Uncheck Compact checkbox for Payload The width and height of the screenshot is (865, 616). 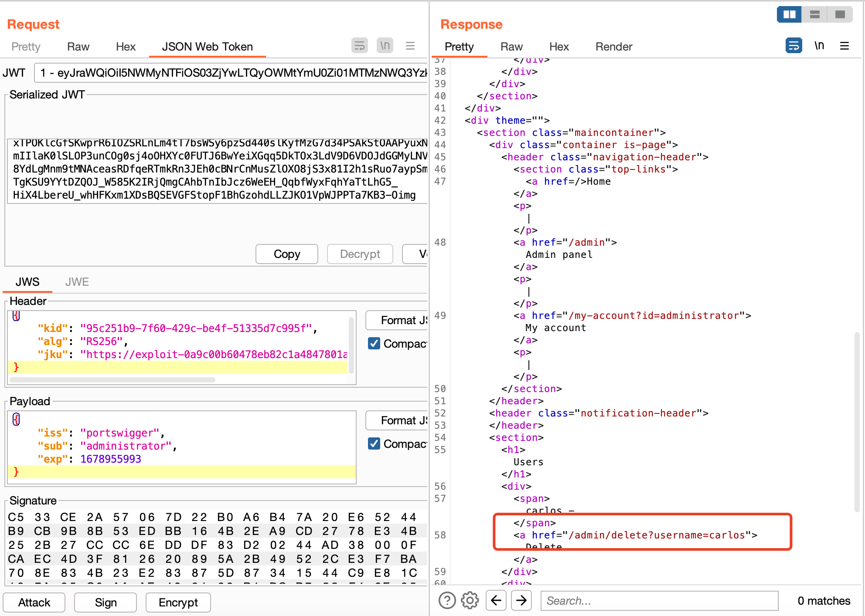[x=374, y=443]
